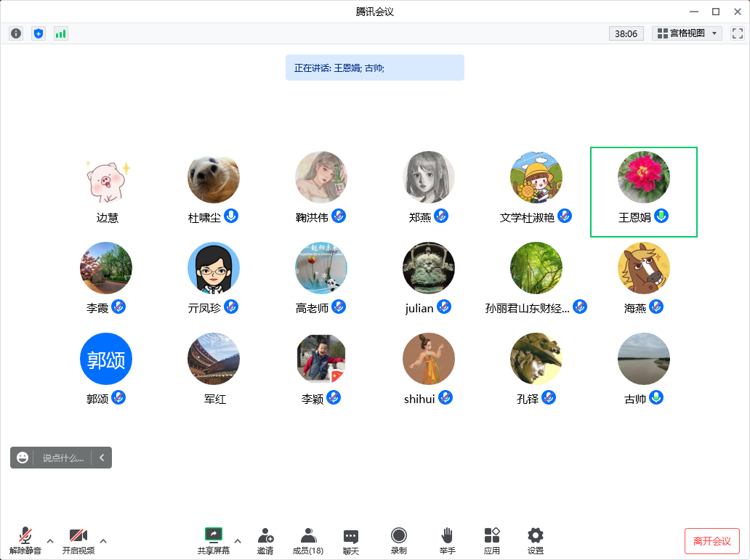Image resolution: width=750 pixels, height=560 pixels.
Task: Expand video options arrow beside 开启视频
Action: [103, 540]
